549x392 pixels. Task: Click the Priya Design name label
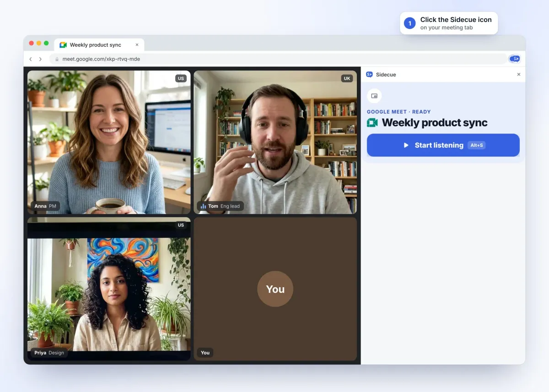49,353
